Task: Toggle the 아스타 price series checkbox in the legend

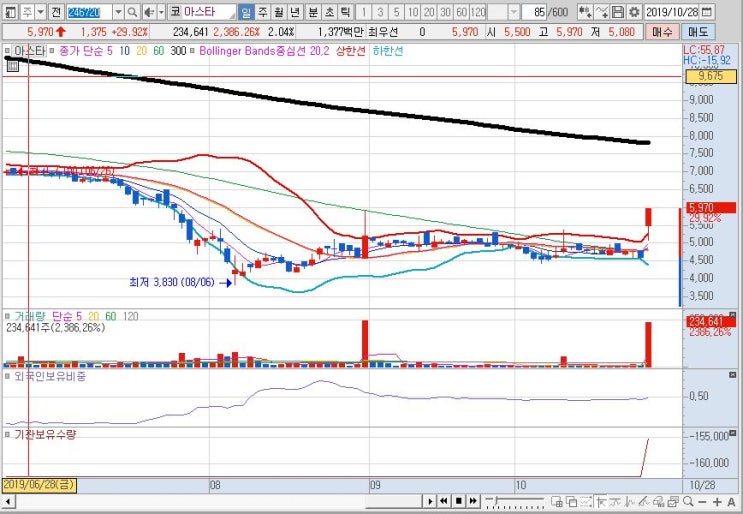Action: (x=8, y=50)
